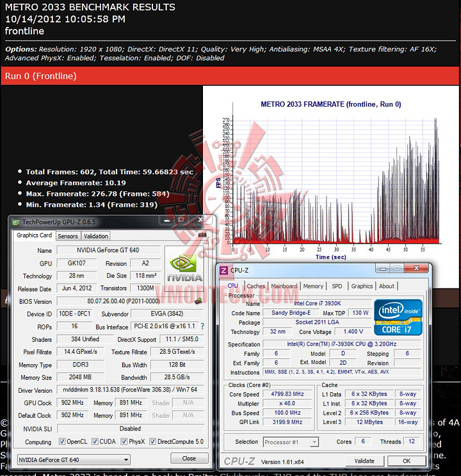461x476 pixels.
Task: Click the GPU name field NVIDIA GeForce GT 640
Action: click(108, 250)
